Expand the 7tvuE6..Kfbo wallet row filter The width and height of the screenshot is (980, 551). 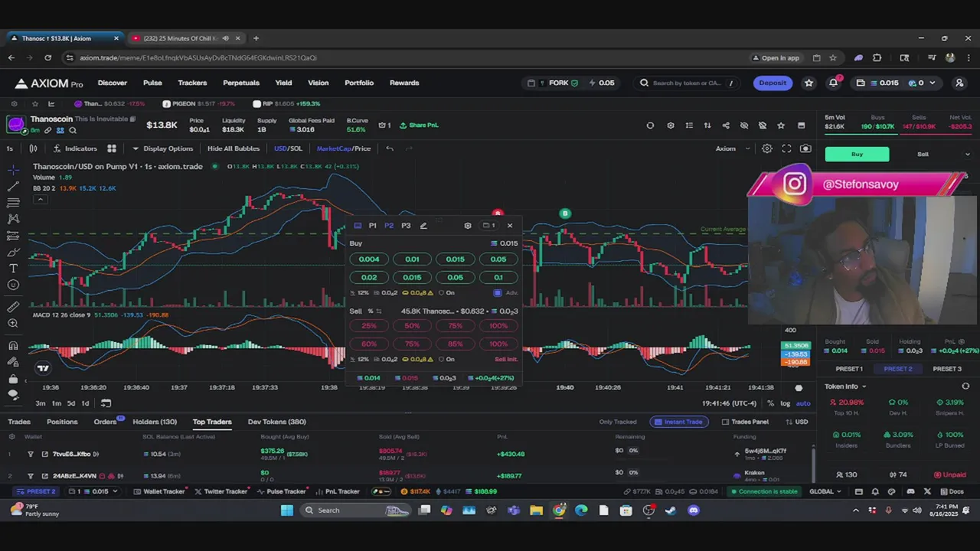tap(31, 454)
